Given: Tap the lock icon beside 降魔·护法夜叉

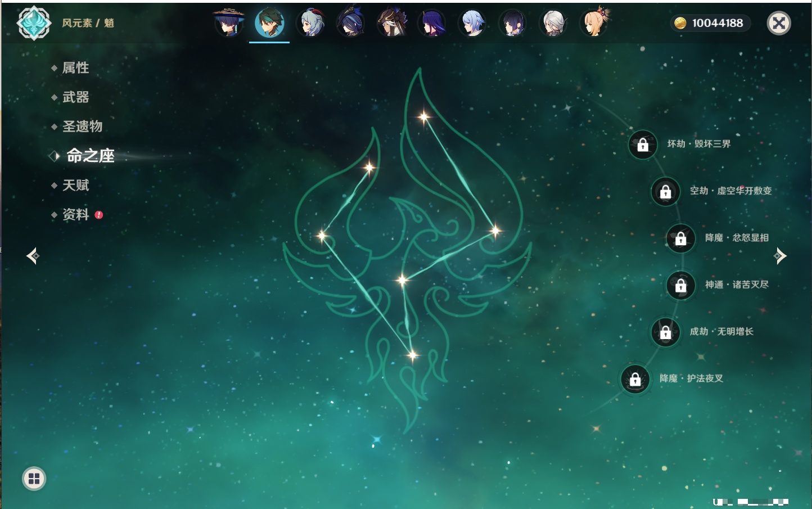Looking at the screenshot, I should tap(635, 379).
